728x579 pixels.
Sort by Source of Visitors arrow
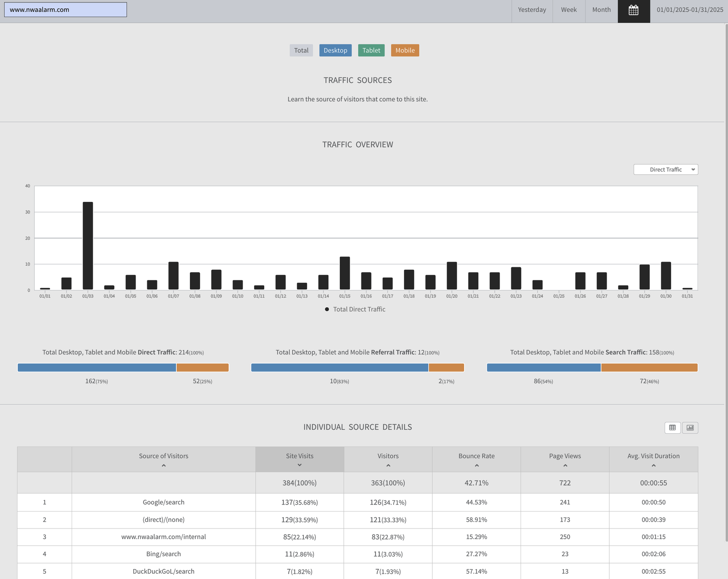pyautogui.click(x=163, y=466)
